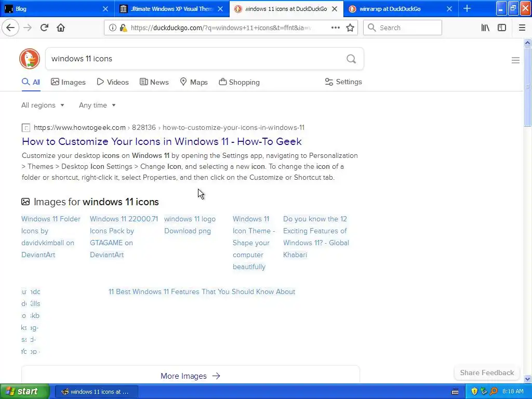The image size is (532, 399).
Task: Open the browser home page icon
Action: [x=61, y=28]
